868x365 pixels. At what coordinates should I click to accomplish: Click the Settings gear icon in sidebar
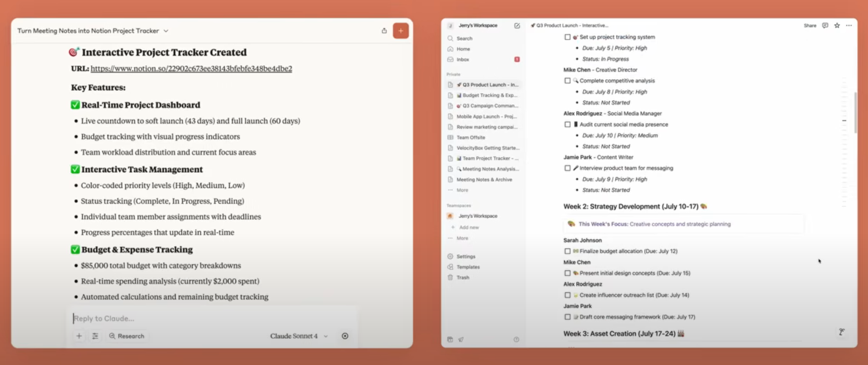[450, 257]
